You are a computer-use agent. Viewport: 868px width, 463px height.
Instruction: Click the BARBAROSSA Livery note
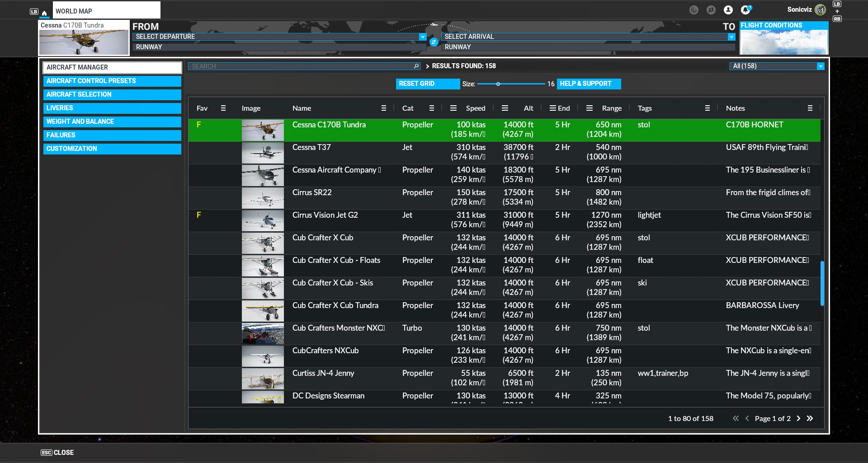coord(762,305)
